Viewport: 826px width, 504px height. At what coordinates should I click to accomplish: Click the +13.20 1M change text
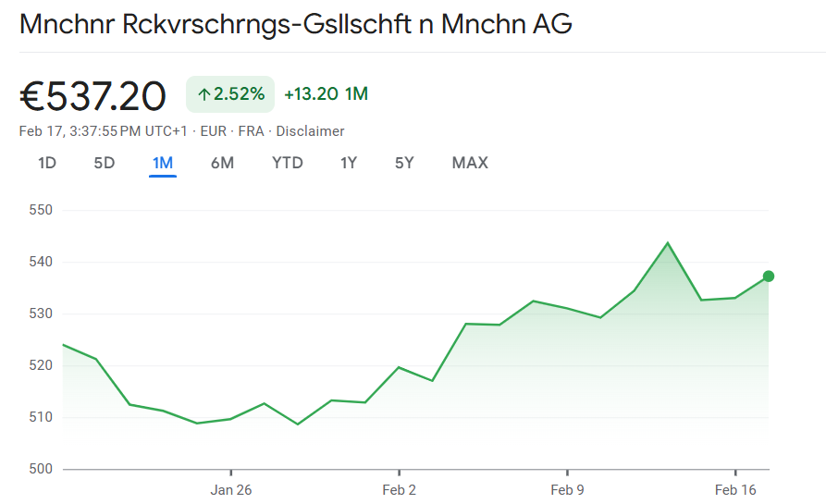tap(326, 94)
